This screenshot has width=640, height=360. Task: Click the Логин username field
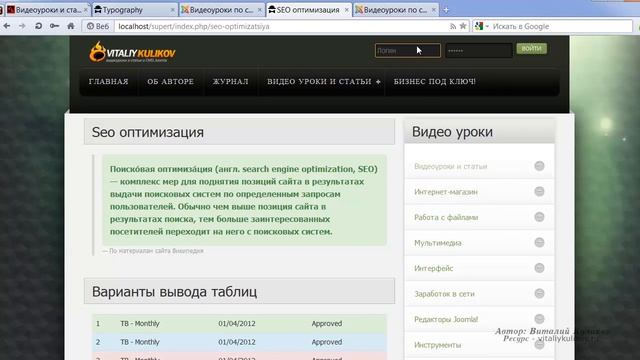tap(408, 51)
